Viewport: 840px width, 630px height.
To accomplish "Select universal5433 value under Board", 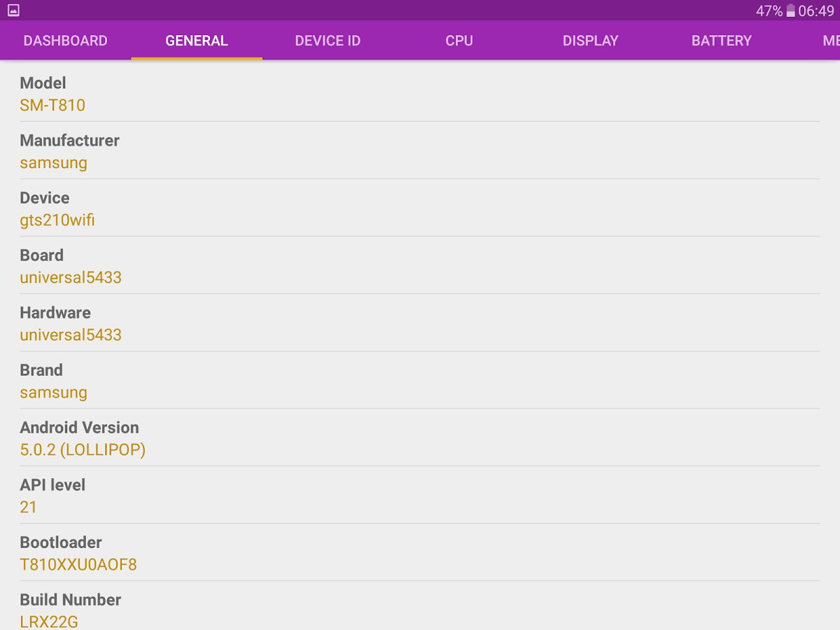I will 71,278.
